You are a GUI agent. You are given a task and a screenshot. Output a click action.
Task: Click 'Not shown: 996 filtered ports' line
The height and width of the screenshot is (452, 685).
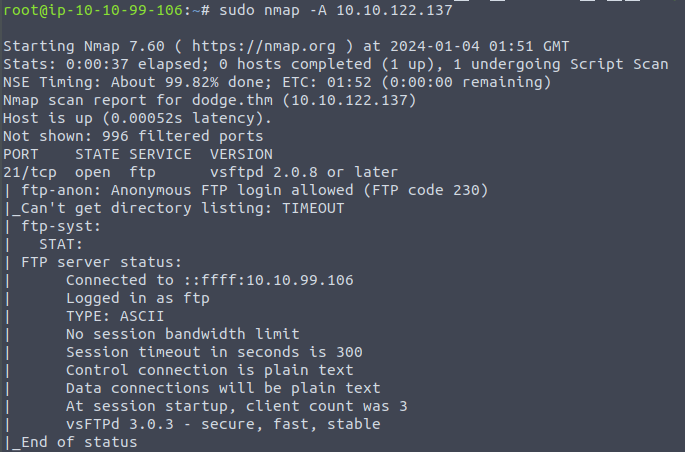[133, 136]
